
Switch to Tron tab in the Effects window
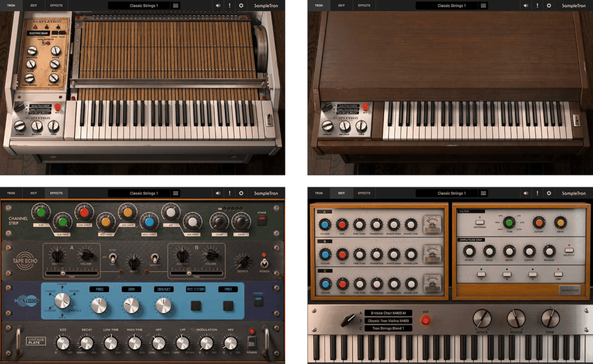pos(11,193)
